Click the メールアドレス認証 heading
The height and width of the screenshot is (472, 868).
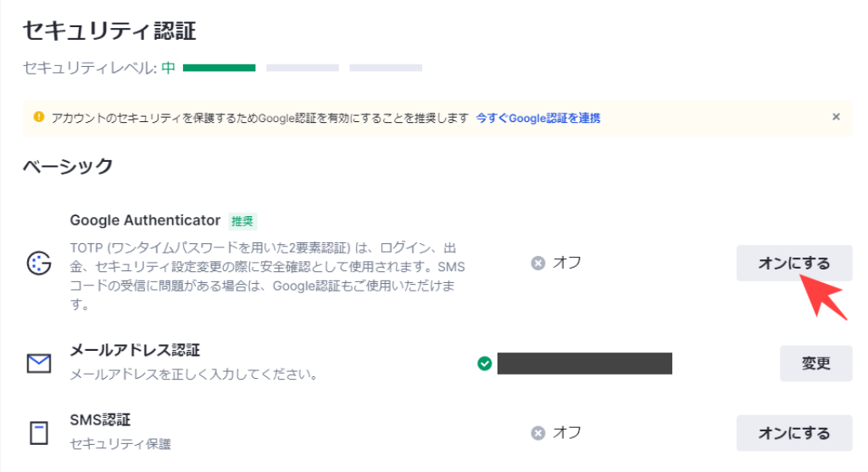[x=135, y=350]
